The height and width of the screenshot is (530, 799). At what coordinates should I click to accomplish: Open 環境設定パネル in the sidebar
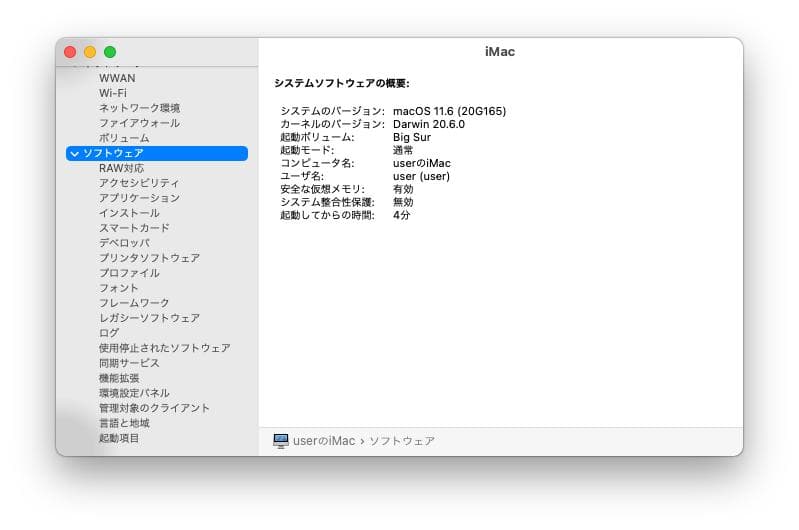[134, 393]
